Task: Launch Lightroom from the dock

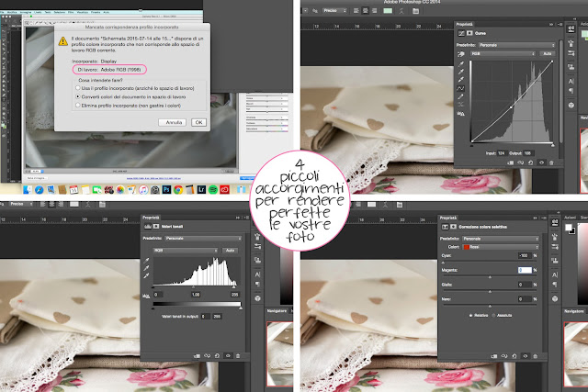Action: point(201,190)
